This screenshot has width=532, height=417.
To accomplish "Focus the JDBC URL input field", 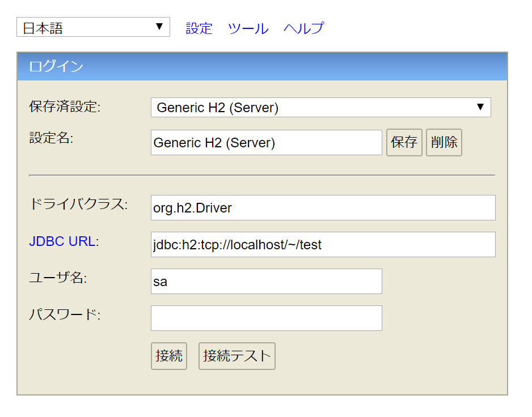I will coord(323,245).
